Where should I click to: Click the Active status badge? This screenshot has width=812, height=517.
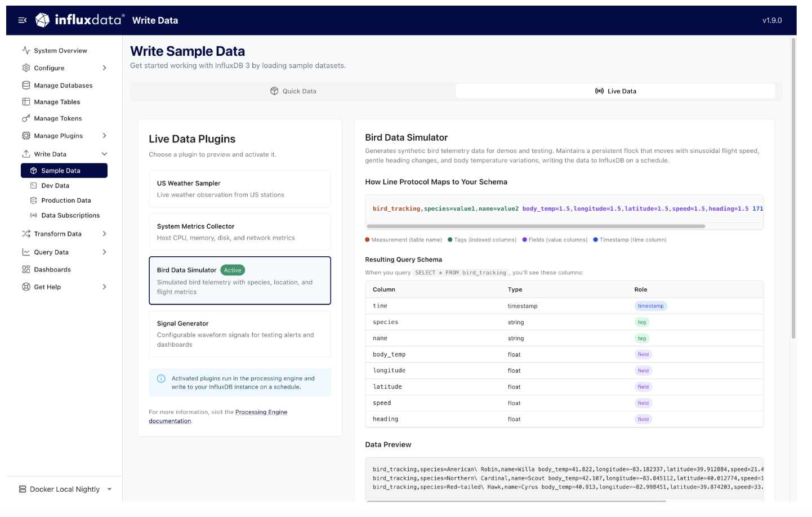point(233,270)
